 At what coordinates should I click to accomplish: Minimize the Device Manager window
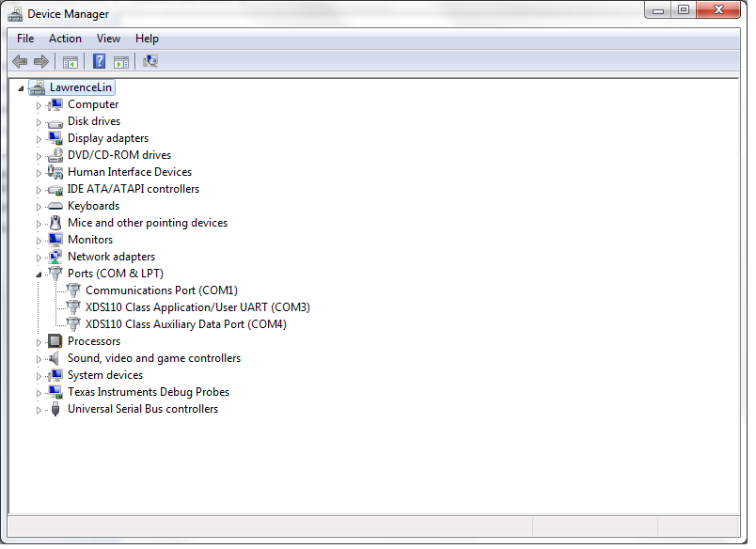pyautogui.click(x=658, y=10)
